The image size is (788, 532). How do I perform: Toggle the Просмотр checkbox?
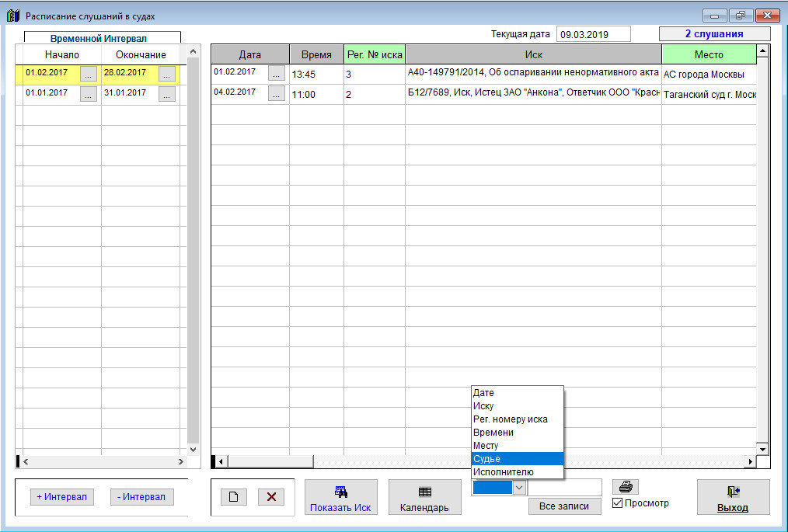[x=618, y=502]
